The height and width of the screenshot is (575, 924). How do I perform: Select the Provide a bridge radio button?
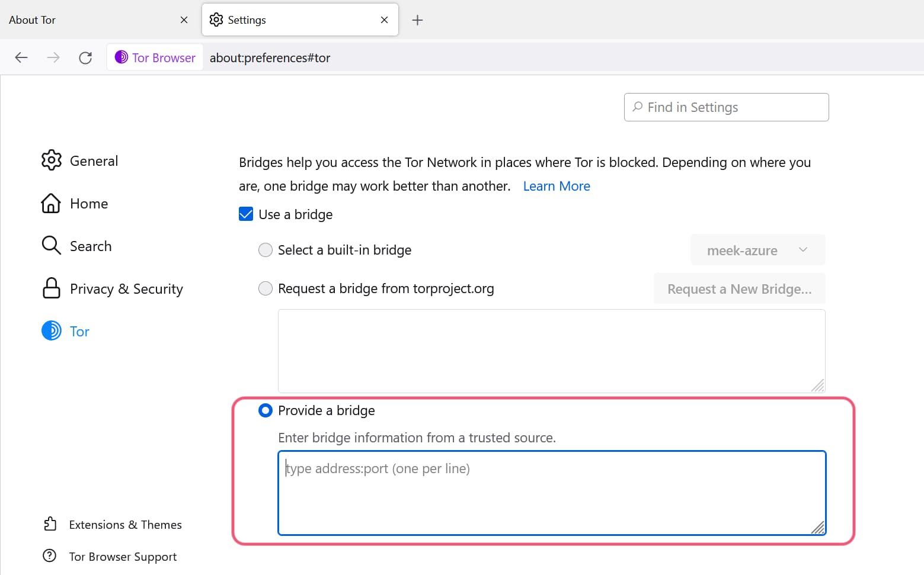[266, 410]
